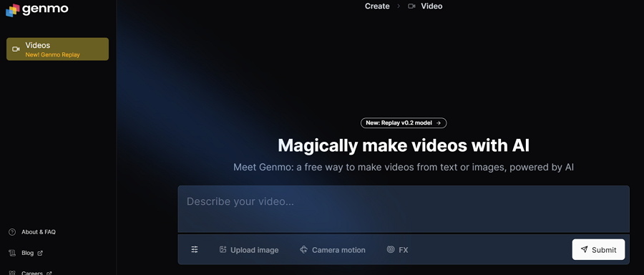
Task: Open the FX effects option
Action: click(398, 249)
